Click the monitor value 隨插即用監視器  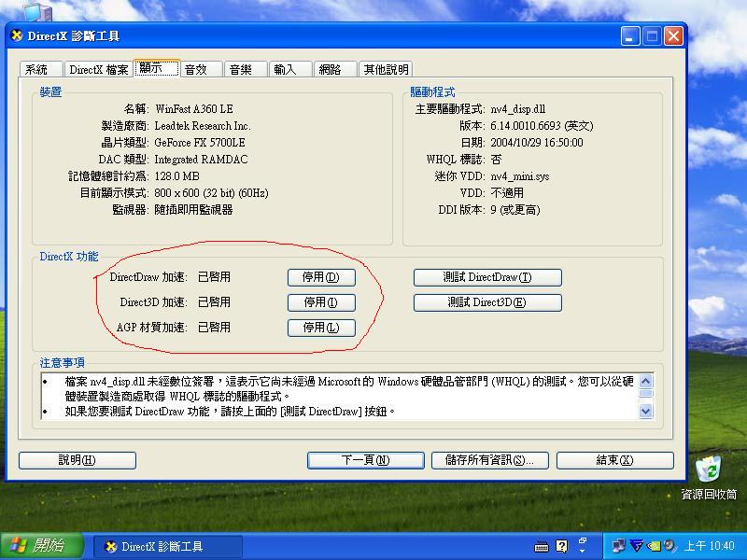pyautogui.click(x=193, y=210)
